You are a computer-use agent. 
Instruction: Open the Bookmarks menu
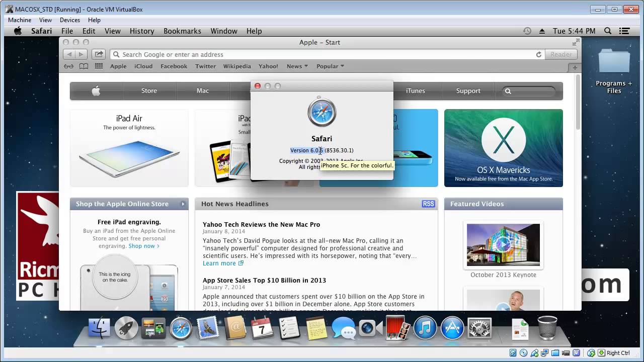[x=182, y=31]
